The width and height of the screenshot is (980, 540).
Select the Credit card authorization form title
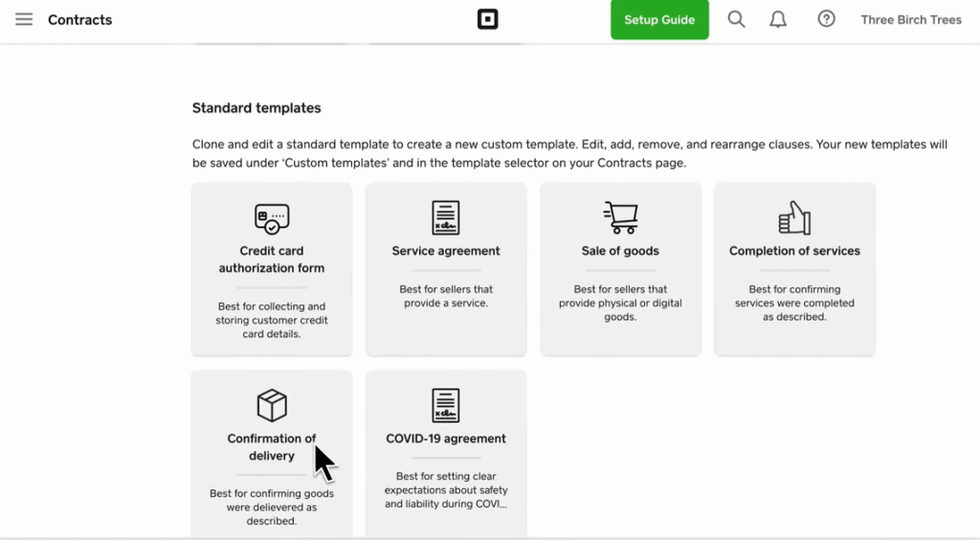pos(272,259)
